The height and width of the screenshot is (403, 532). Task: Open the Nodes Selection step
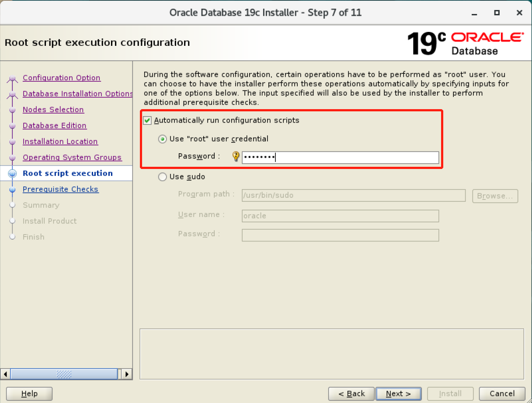coord(53,110)
